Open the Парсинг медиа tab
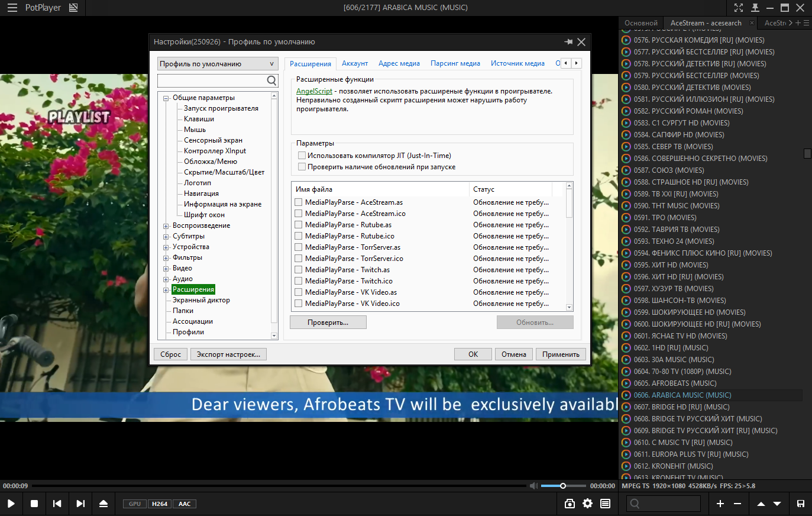This screenshot has width=812, height=516. 455,63
